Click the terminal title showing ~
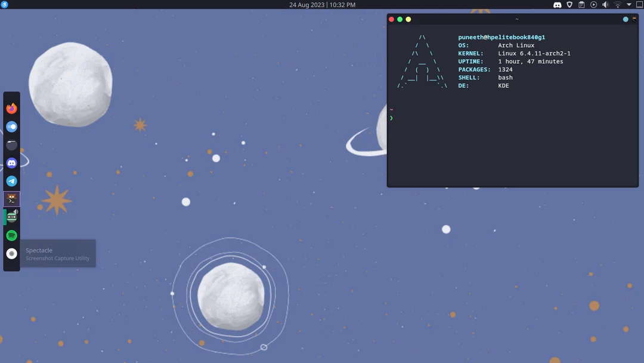 point(516,19)
